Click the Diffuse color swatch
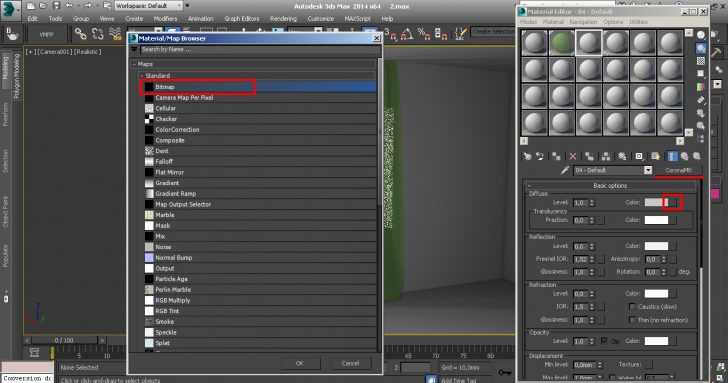The width and height of the screenshot is (728, 383). 654,202
